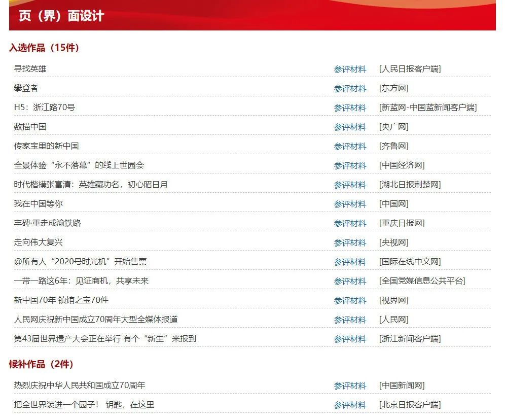Open 参评材料 link for 寻找英雄
The height and width of the screenshot is (420, 505).
click(350, 69)
